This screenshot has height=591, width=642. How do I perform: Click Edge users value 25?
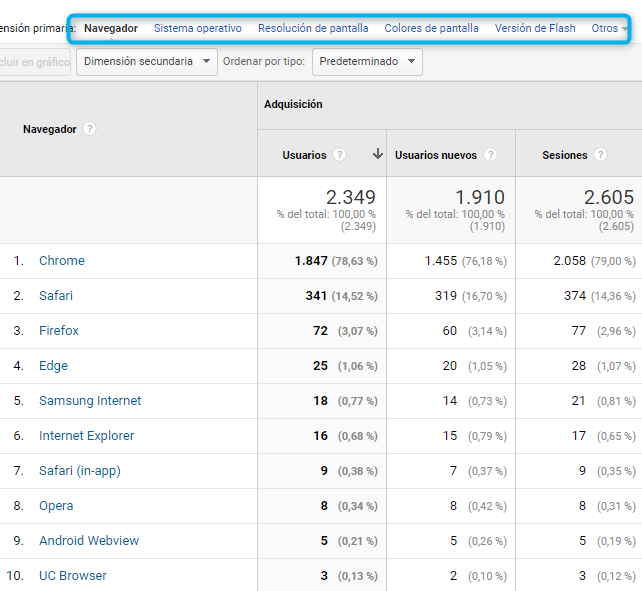point(321,366)
